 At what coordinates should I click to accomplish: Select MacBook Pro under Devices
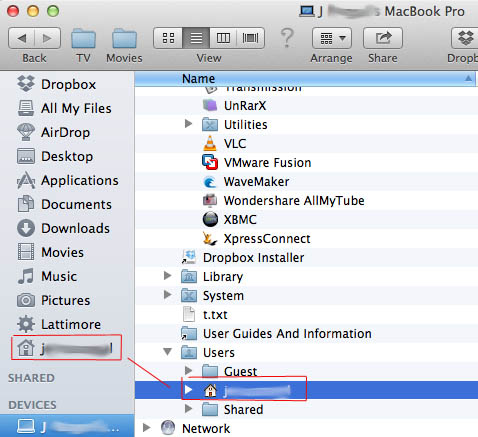point(67,426)
